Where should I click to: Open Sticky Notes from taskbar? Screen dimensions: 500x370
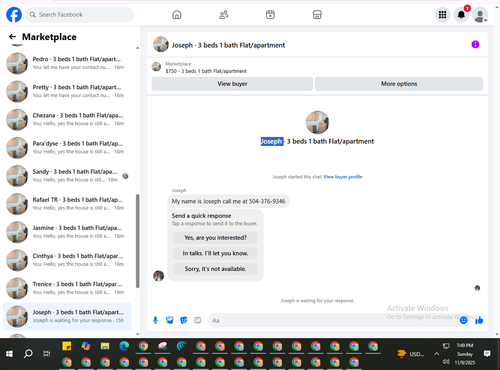[x=67, y=346]
